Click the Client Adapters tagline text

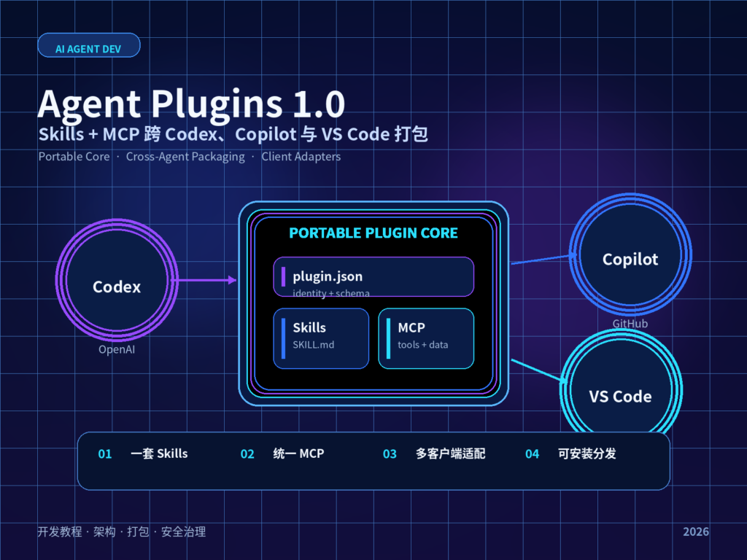(x=301, y=157)
